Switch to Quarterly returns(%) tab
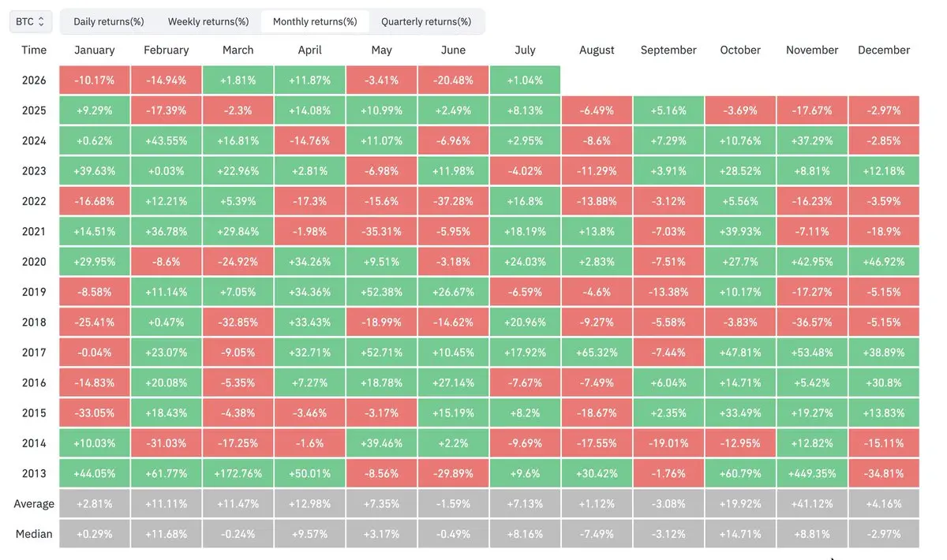Image resolution: width=947 pixels, height=560 pixels. (426, 21)
